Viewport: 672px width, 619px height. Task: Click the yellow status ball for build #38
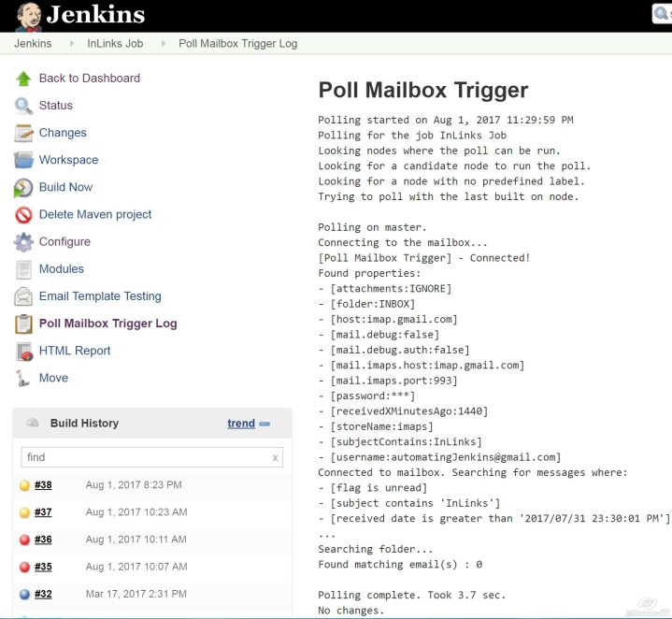point(25,485)
